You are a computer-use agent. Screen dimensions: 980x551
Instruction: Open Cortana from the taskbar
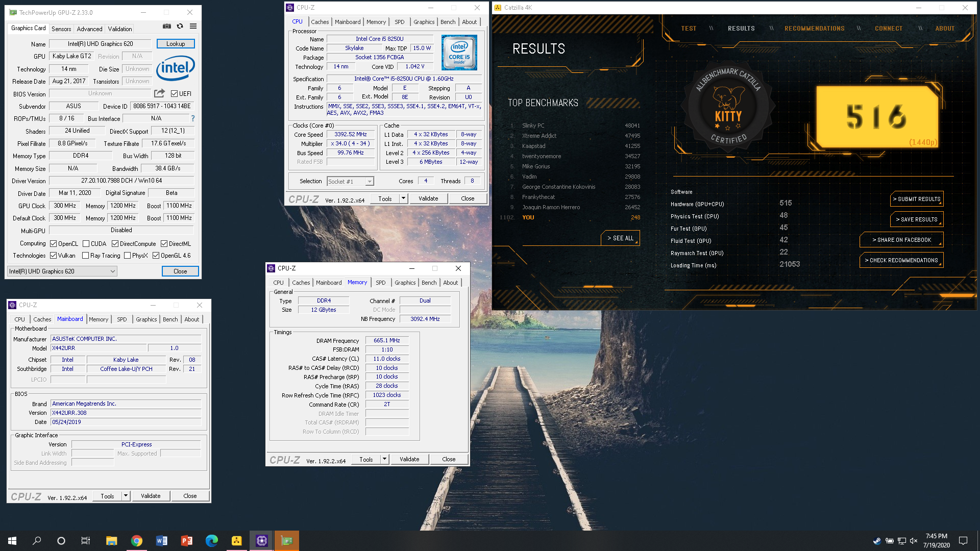pos(61,541)
